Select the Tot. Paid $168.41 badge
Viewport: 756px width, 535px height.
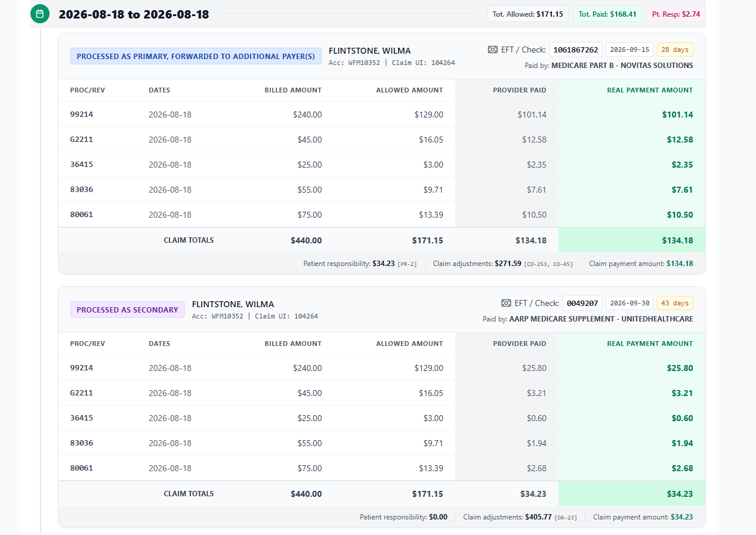point(608,14)
